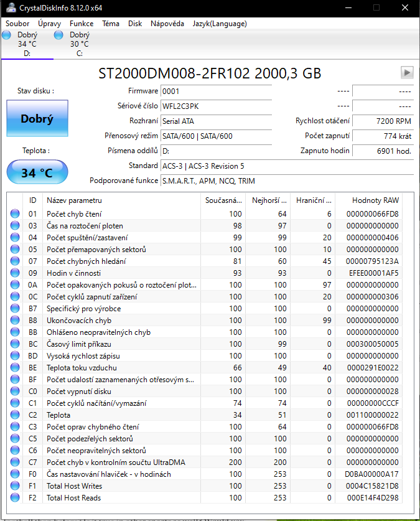Click status orb of Total Host Writes row
The image size is (420, 521).
click(15, 486)
